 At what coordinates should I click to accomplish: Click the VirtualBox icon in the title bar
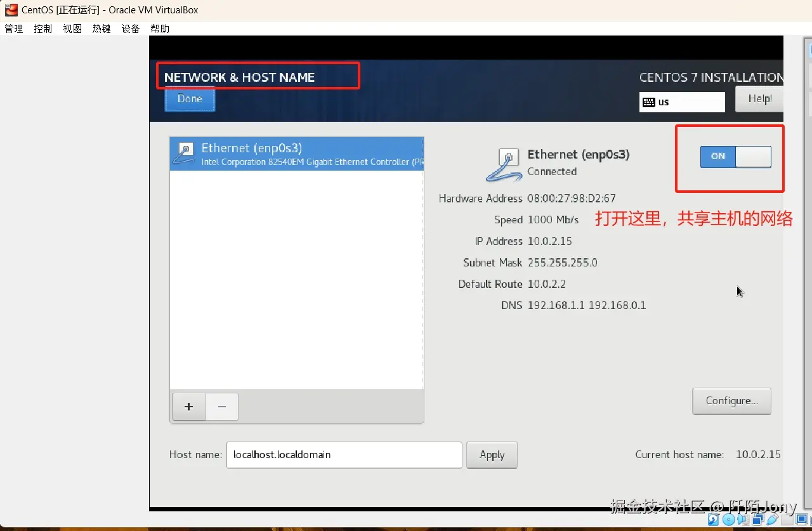coord(11,10)
